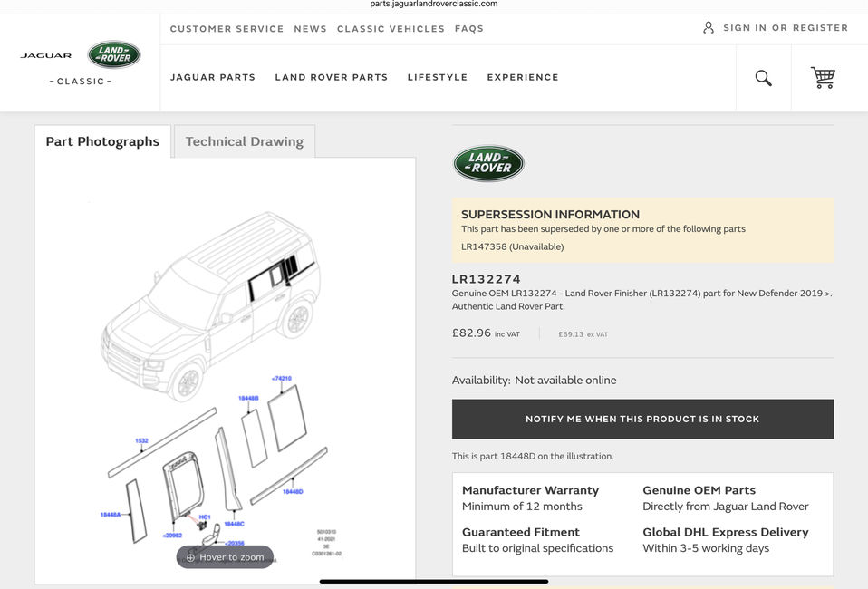Switch to the Technical Drawing tab
The image size is (868, 589).
coord(244,141)
